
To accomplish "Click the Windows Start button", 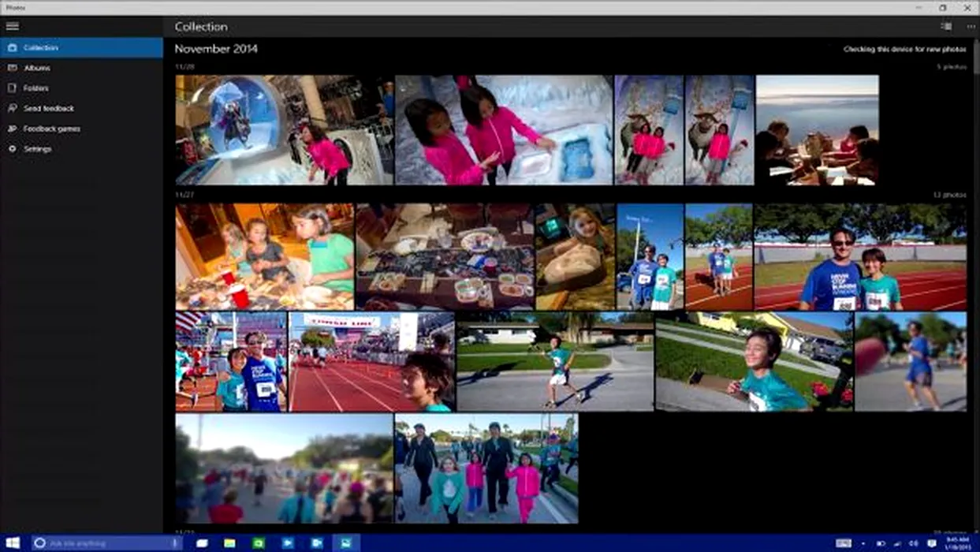I will 13,543.
